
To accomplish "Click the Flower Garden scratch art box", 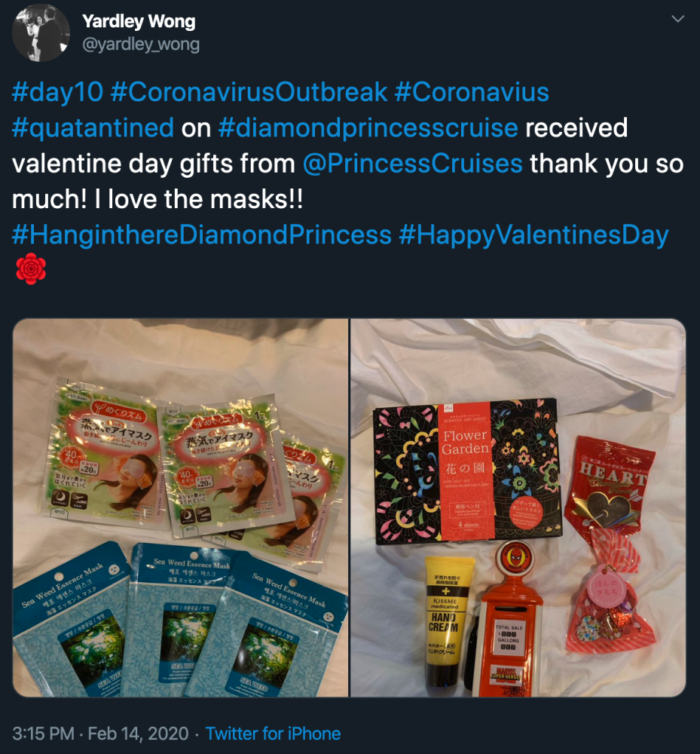I will coord(467,471).
